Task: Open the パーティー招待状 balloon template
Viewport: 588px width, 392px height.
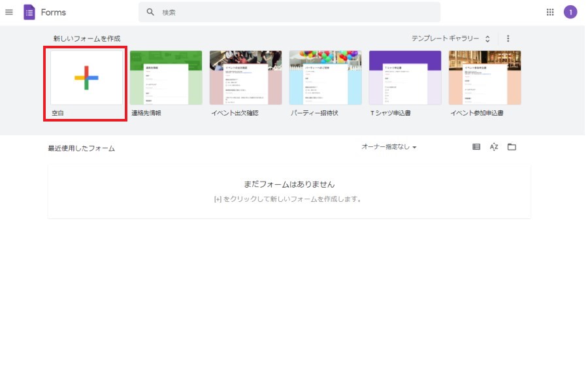Action: tap(325, 78)
